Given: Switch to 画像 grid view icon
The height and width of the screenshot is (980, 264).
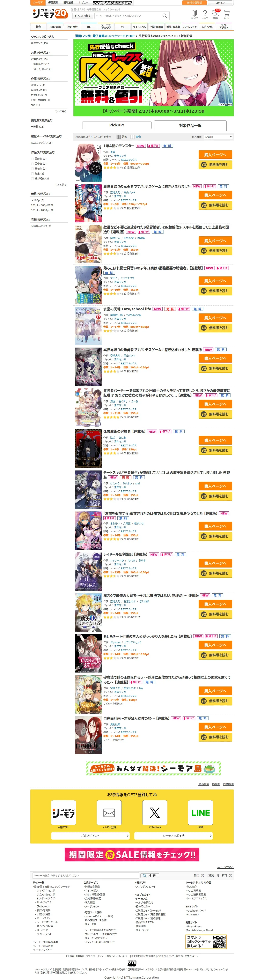Looking at the screenshot, I should click(x=136, y=136).
